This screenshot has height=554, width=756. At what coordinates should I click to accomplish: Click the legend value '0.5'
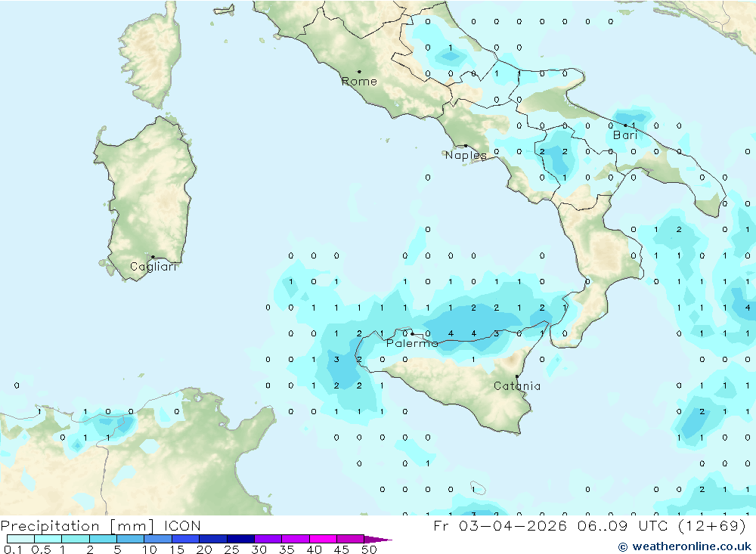click(x=41, y=549)
